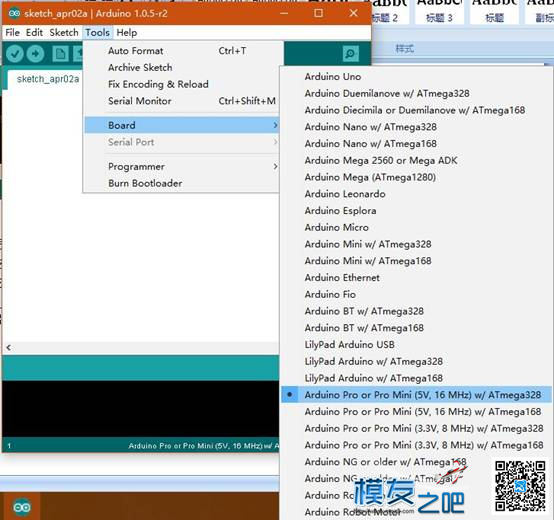
Task: Select Arduino Fio board
Action: tap(416, 294)
